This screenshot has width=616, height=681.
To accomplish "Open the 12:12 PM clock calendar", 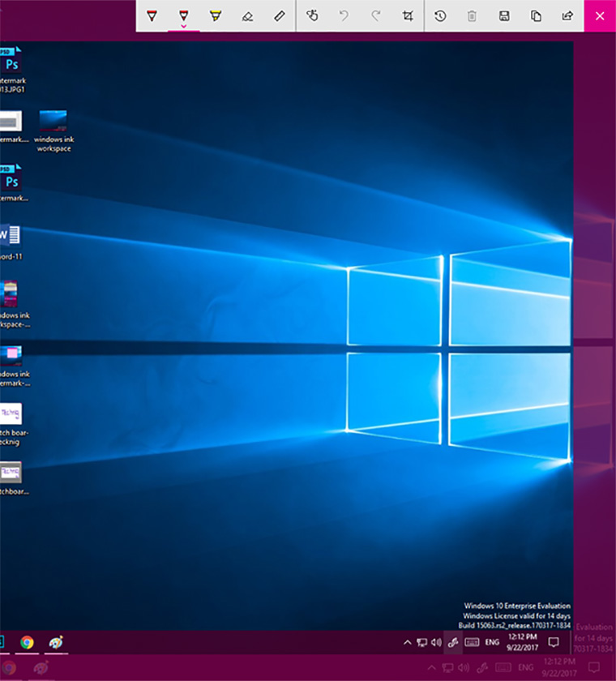I will click(522, 642).
